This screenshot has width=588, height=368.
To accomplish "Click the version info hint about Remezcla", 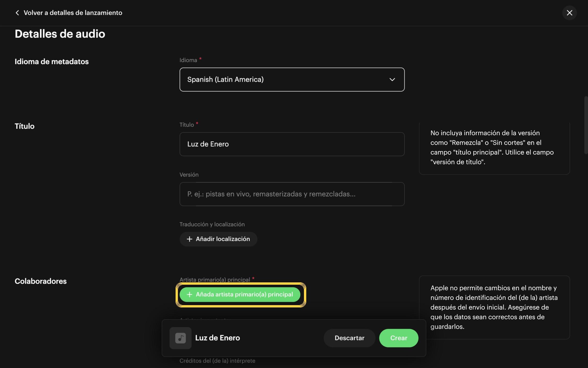I will [x=492, y=147].
